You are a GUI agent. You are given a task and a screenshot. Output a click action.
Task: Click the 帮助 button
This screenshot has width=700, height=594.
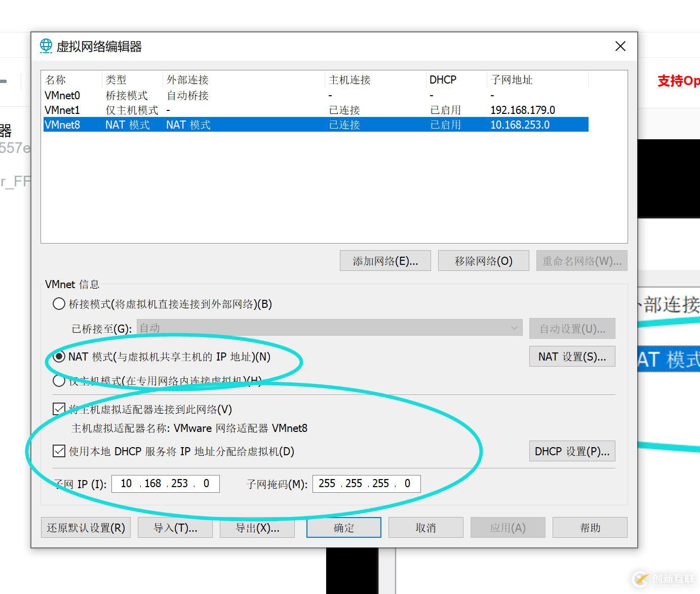(589, 527)
